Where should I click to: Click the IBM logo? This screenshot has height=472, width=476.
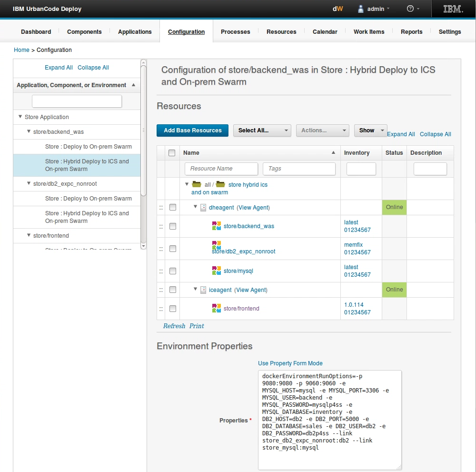point(453,9)
